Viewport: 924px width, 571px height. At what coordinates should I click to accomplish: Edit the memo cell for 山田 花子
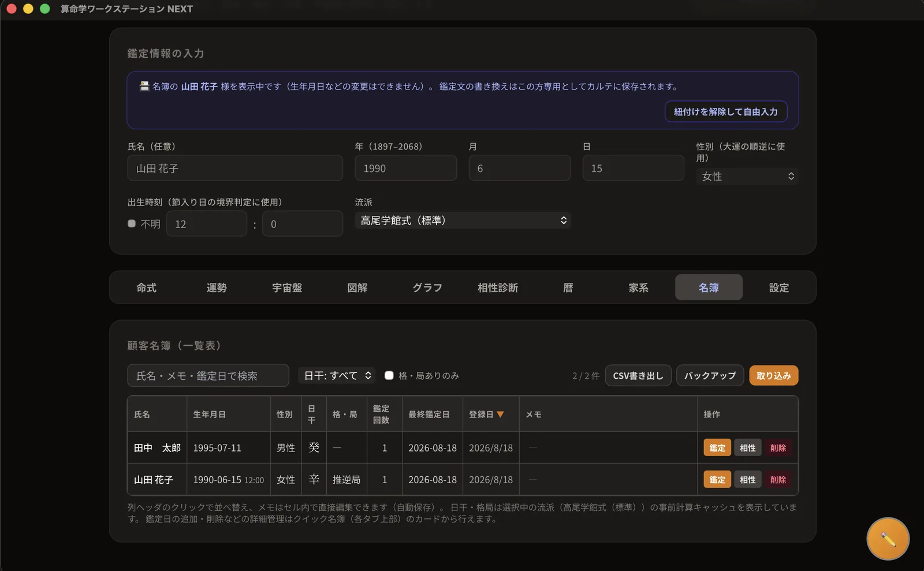pyautogui.click(x=609, y=479)
